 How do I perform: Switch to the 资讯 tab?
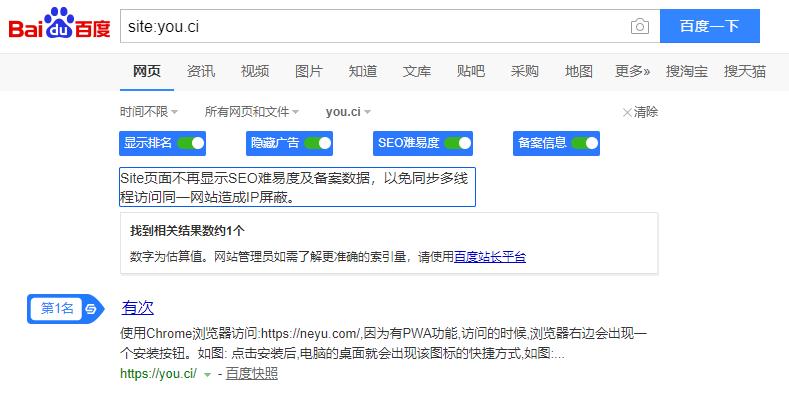201,71
